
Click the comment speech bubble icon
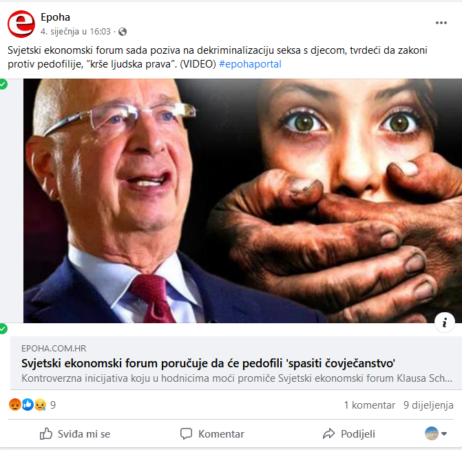[186, 434]
